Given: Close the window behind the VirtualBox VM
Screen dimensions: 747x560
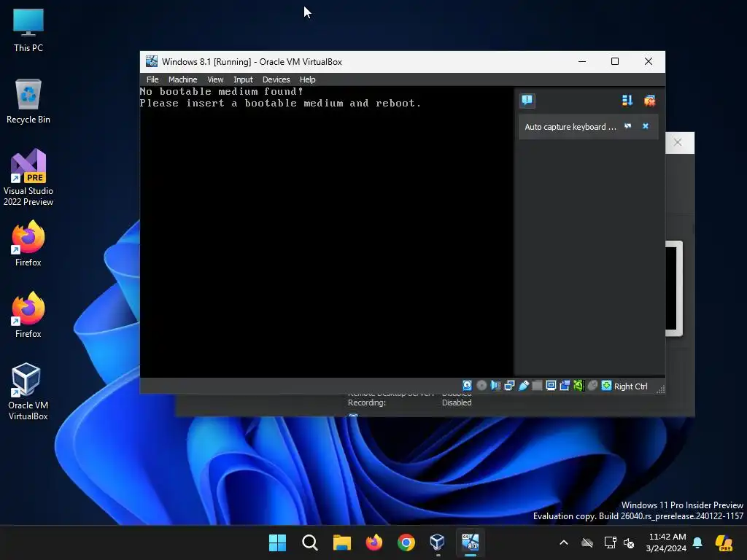Looking at the screenshot, I should 678,142.
